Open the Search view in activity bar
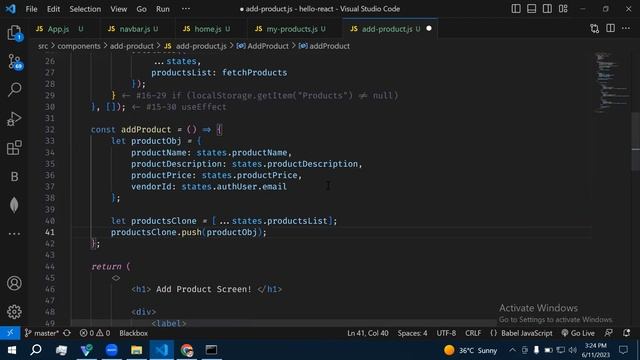This screenshot has width=640, height=360. pyautogui.click(x=15, y=89)
